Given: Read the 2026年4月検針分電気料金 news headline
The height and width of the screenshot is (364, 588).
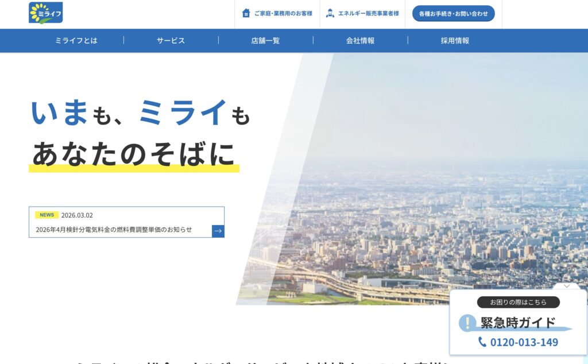Looking at the screenshot, I should (114, 230).
